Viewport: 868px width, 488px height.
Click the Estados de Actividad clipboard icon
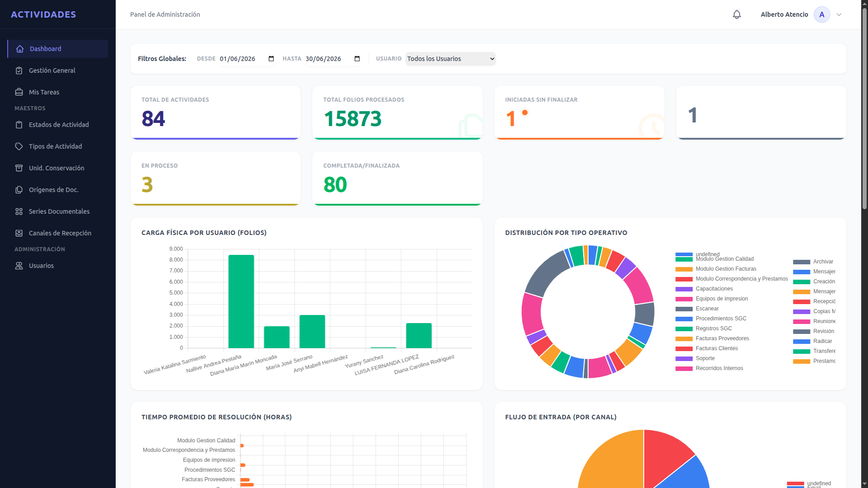coord(19,125)
